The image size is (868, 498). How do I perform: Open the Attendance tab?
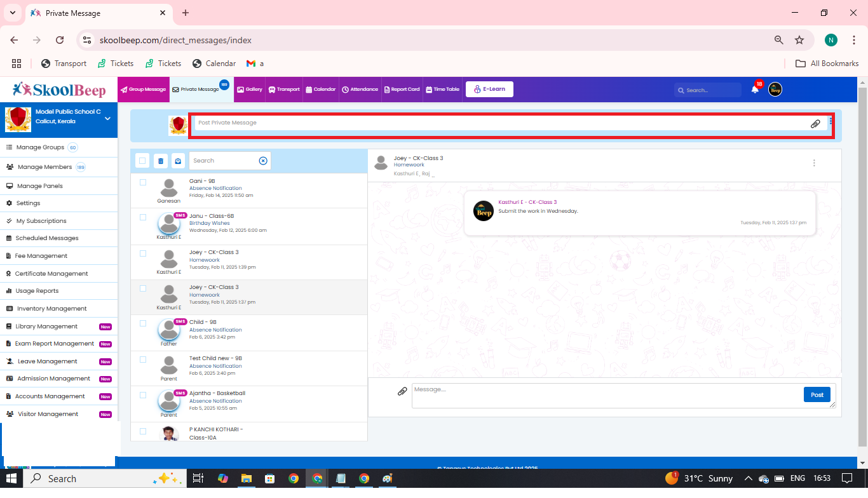[x=360, y=90]
